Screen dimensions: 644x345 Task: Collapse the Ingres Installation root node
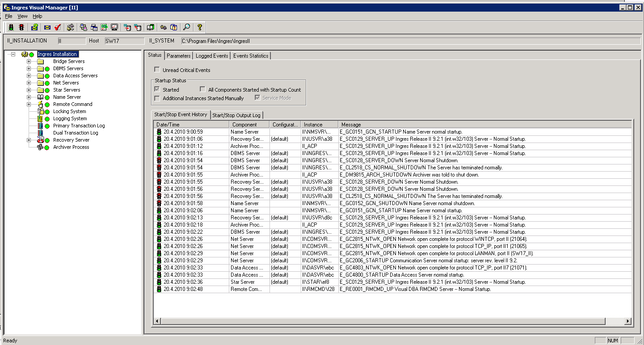pyautogui.click(x=13, y=54)
